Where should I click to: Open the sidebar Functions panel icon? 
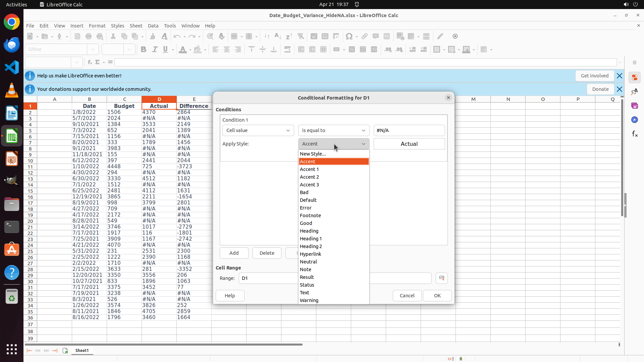[x=634, y=134]
